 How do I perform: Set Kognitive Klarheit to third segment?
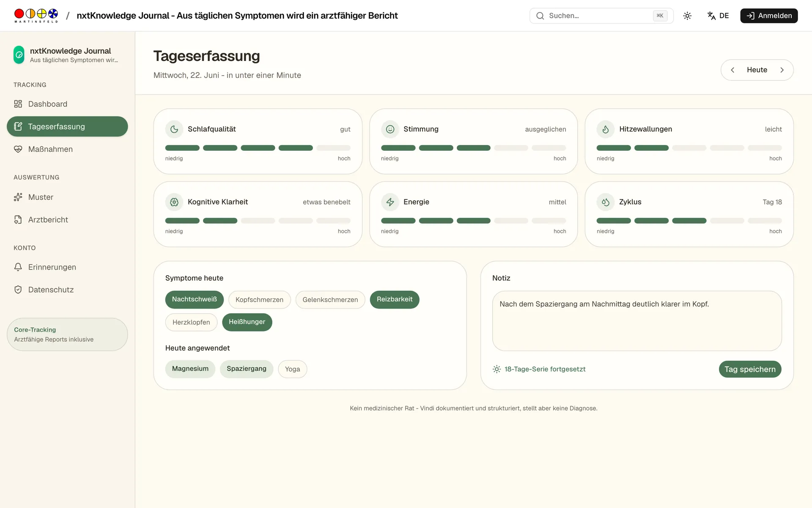tap(258, 221)
